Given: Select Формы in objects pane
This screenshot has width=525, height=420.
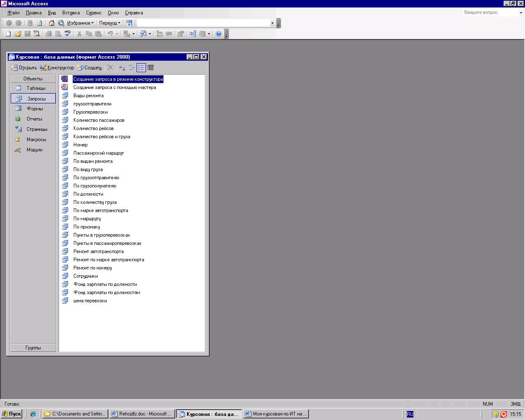Looking at the screenshot, I should pos(33,109).
